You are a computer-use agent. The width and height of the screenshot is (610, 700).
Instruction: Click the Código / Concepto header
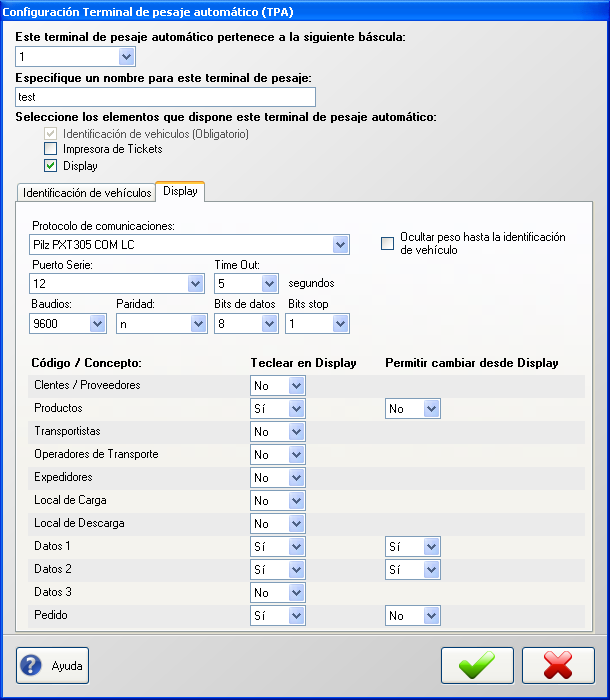pyautogui.click(x=86, y=362)
